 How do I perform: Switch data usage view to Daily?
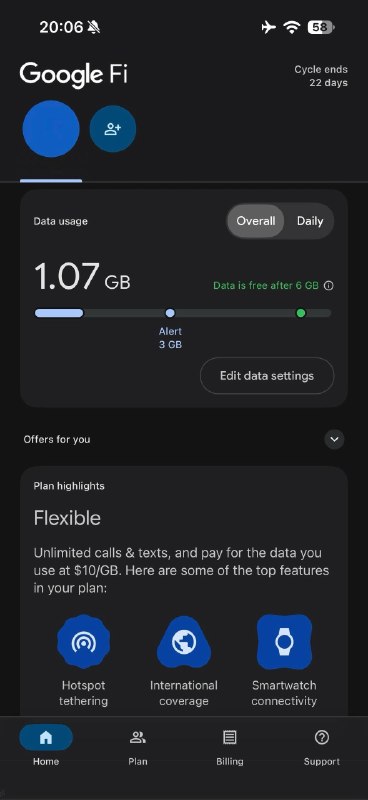[310, 221]
